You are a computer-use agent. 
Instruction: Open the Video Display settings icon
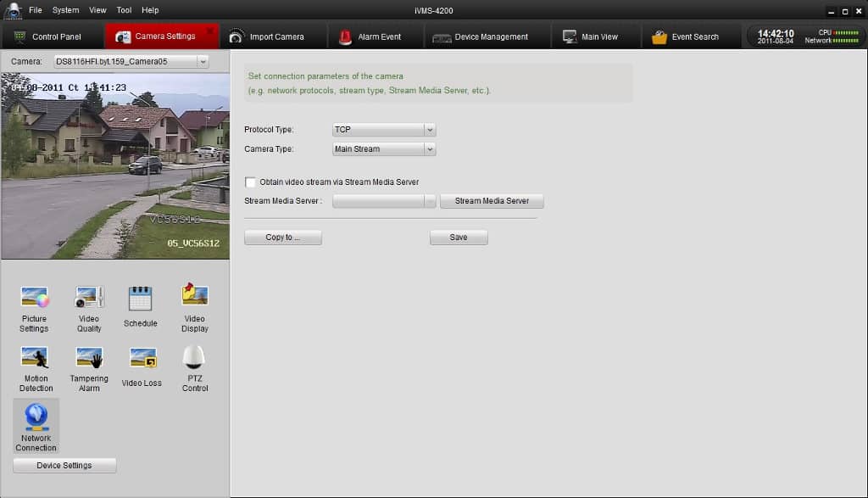pyautogui.click(x=194, y=296)
